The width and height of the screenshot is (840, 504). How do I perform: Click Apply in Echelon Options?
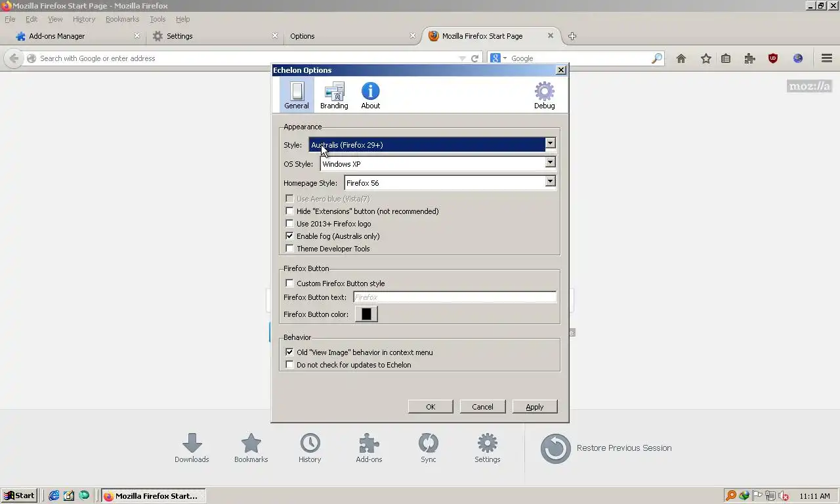point(535,407)
